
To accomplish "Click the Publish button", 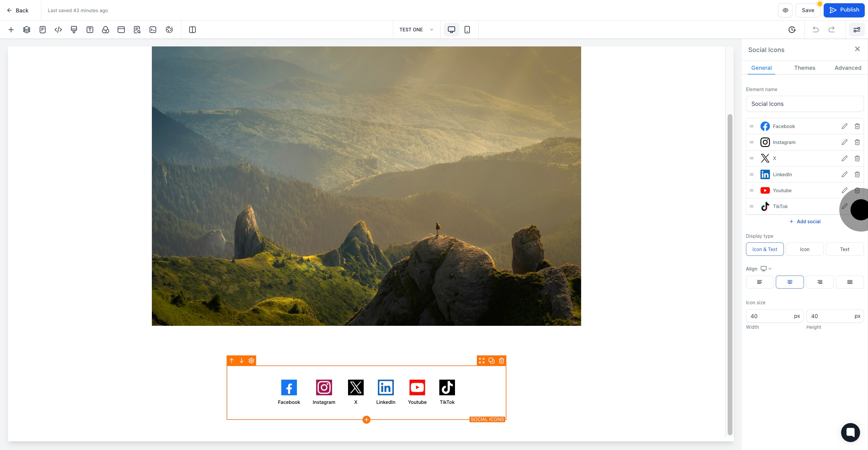I will tap(844, 10).
